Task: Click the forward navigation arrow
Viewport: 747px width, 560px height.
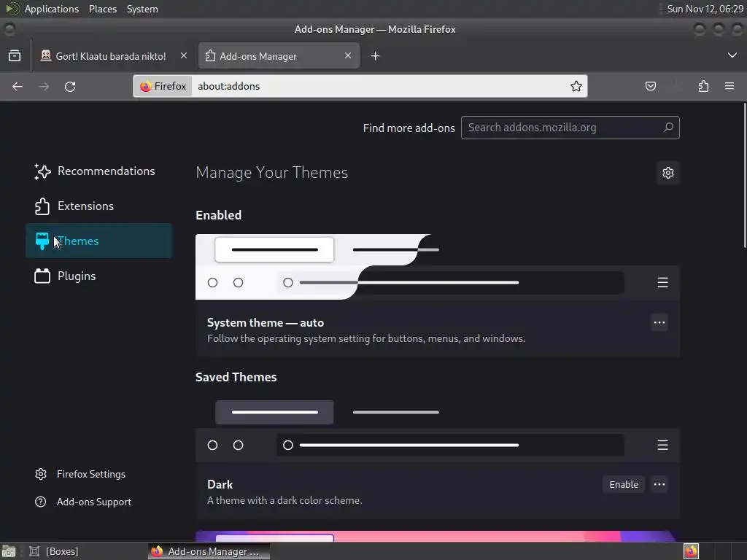Action: coord(44,86)
